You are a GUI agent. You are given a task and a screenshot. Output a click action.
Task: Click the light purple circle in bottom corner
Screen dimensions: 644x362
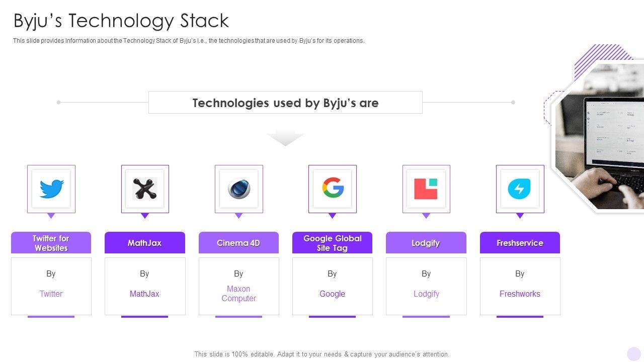coord(633,353)
